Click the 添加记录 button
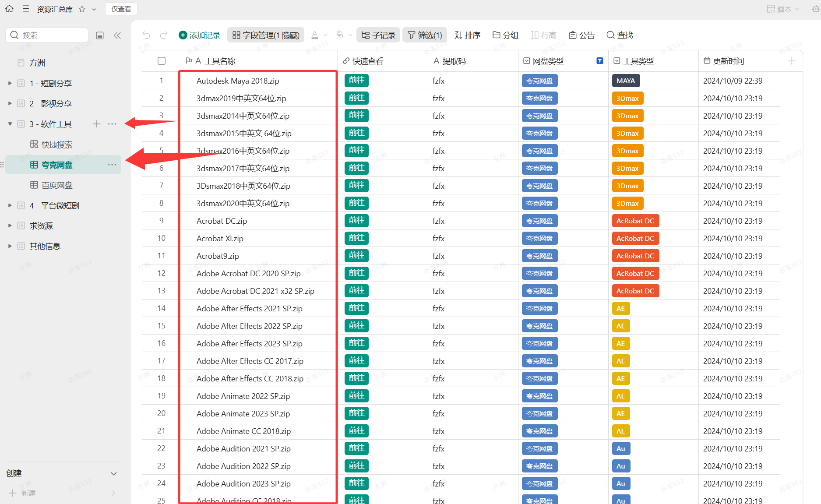 [x=200, y=35]
